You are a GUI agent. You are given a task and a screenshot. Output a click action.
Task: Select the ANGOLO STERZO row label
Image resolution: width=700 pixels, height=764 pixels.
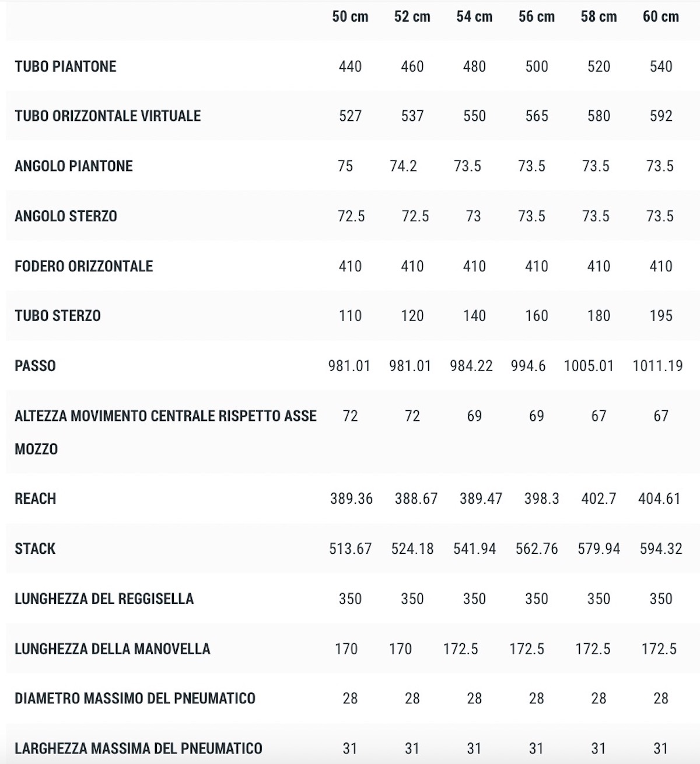coord(65,217)
